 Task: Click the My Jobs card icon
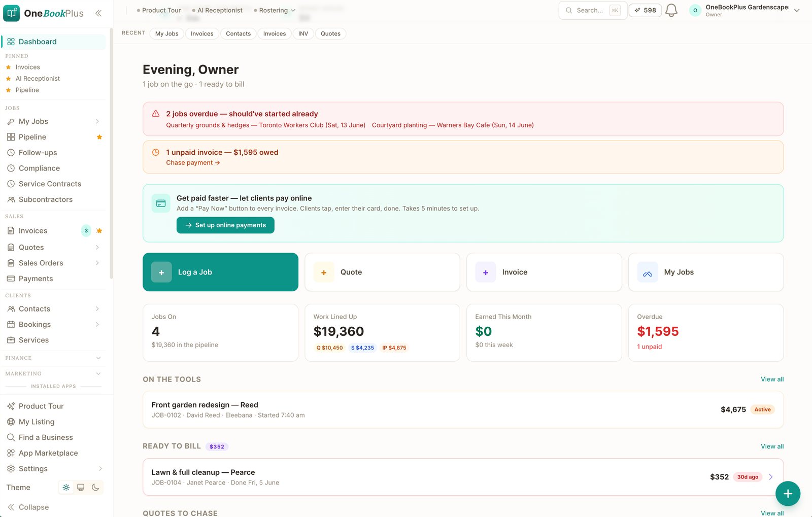(648, 272)
